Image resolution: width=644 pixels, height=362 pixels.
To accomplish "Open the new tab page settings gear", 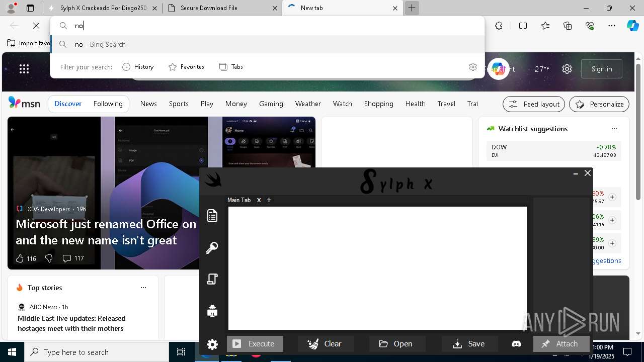I will point(567,69).
